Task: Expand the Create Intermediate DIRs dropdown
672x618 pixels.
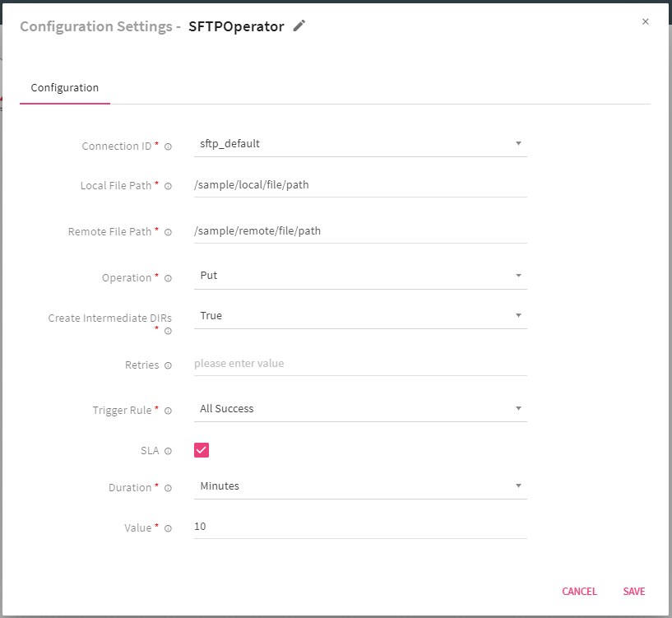Action: [359, 316]
